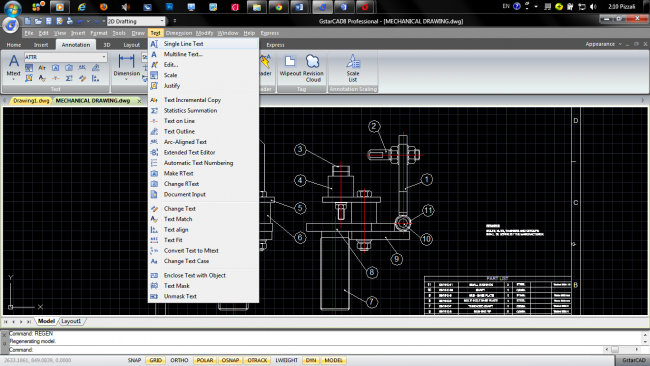The image size is (650, 366).
Task: Click the volume icon in system tray
Action: coord(593,7)
